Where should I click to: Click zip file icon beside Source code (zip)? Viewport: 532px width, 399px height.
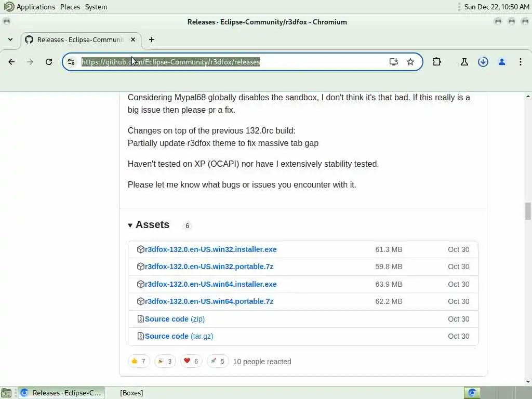click(x=140, y=319)
